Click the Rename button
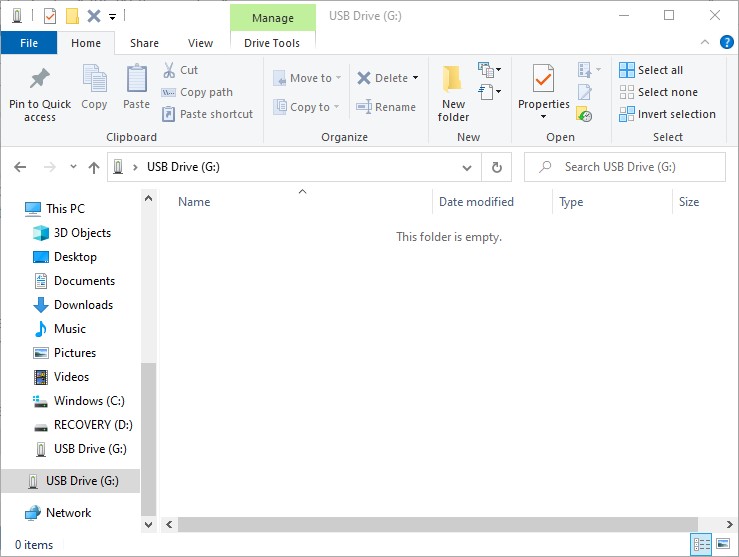 (x=386, y=107)
